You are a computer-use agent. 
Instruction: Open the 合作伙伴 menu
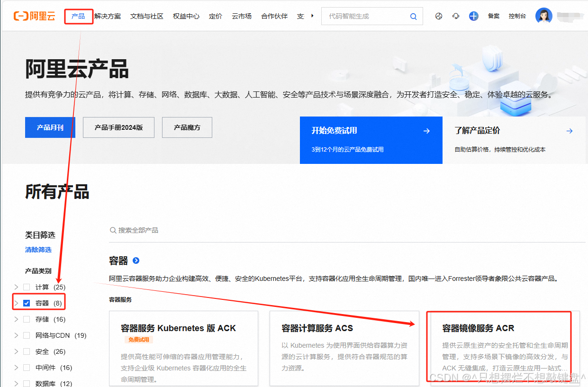click(x=274, y=16)
